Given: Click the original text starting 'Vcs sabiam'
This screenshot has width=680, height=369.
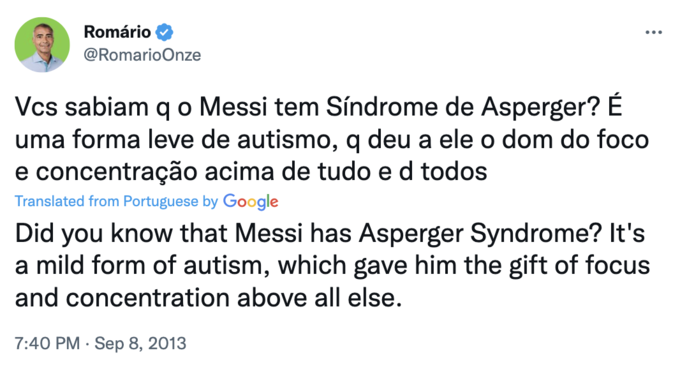Looking at the screenshot, I should [332, 139].
